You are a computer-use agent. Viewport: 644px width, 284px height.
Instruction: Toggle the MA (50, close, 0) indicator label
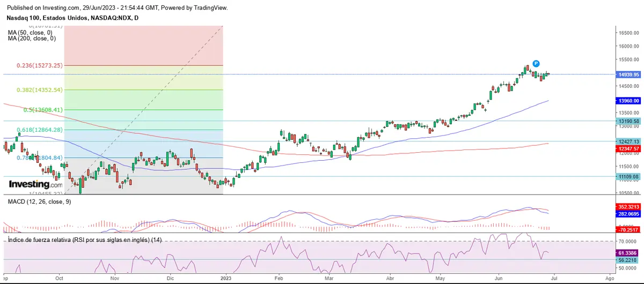(32, 33)
